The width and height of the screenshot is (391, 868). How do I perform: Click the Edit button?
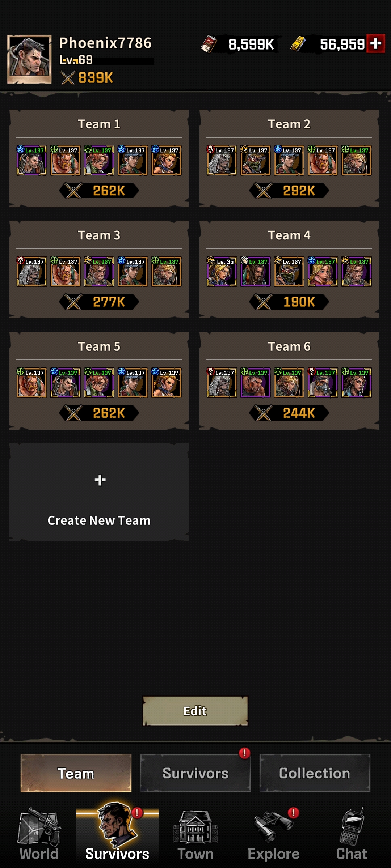click(195, 711)
